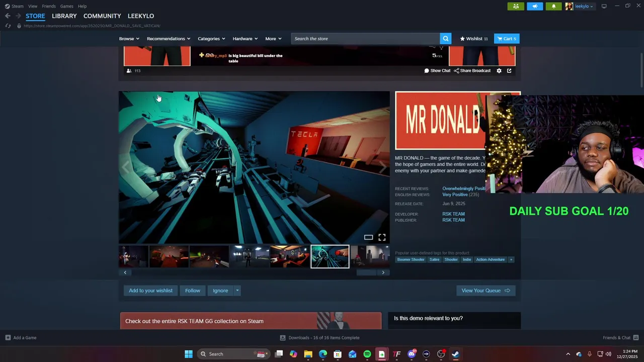Click the Action-Adventure tag
The width and height of the screenshot is (644, 362).
coord(490,259)
